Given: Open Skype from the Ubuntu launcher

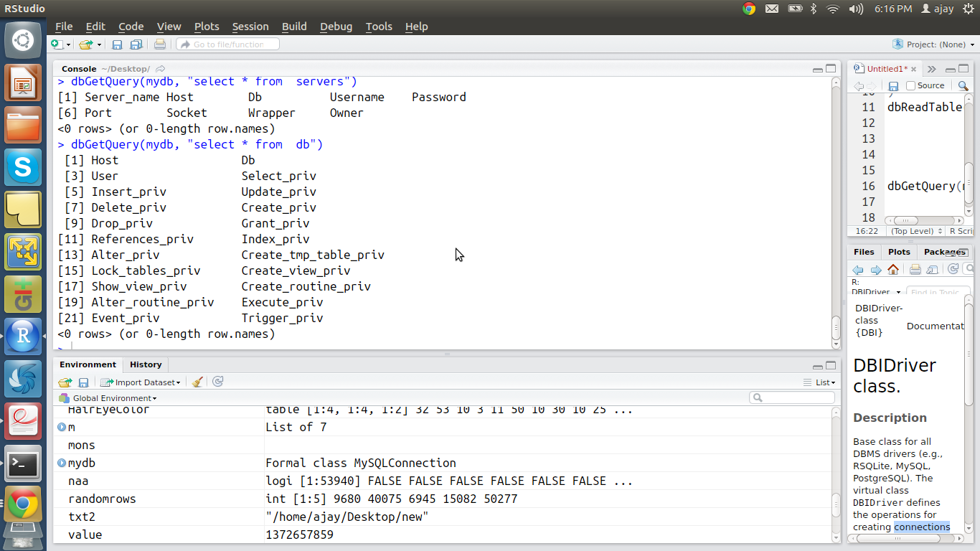Looking at the screenshot, I should click(23, 167).
